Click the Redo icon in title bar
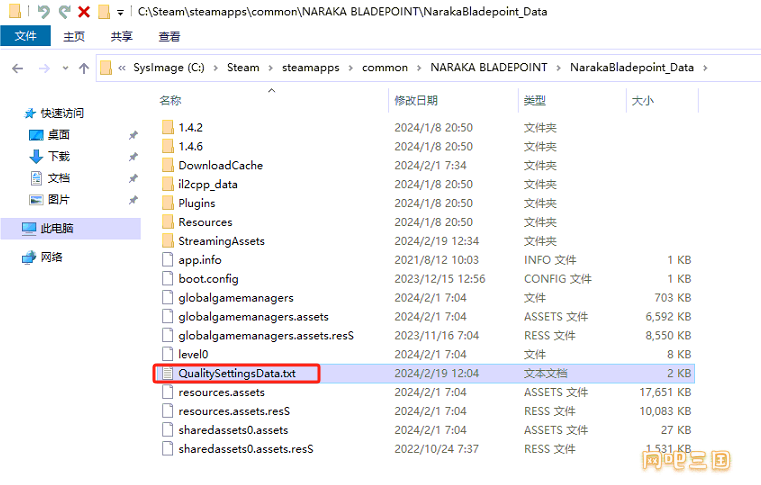Image resolution: width=761 pixels, height=485 pixels. click(64, 11)
